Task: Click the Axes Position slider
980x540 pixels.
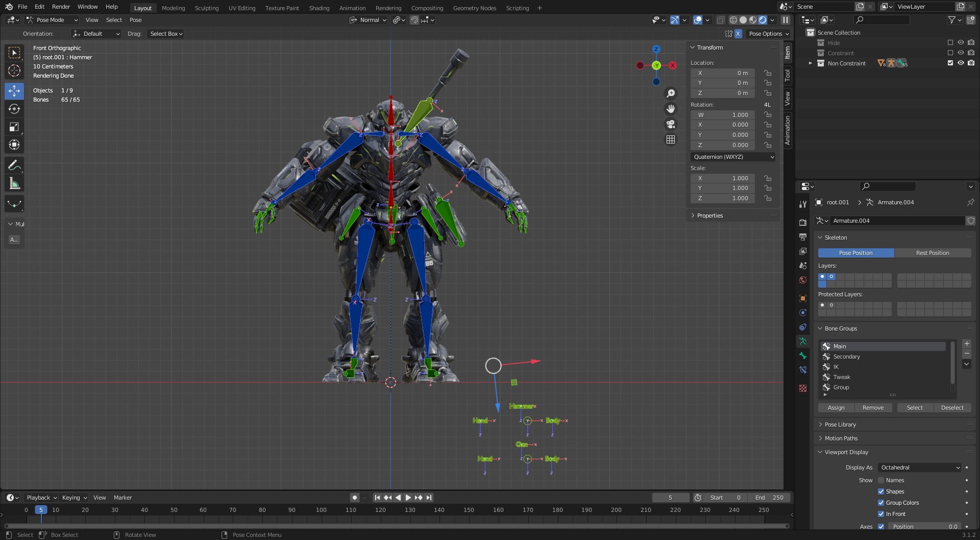Action: [924, 526]
